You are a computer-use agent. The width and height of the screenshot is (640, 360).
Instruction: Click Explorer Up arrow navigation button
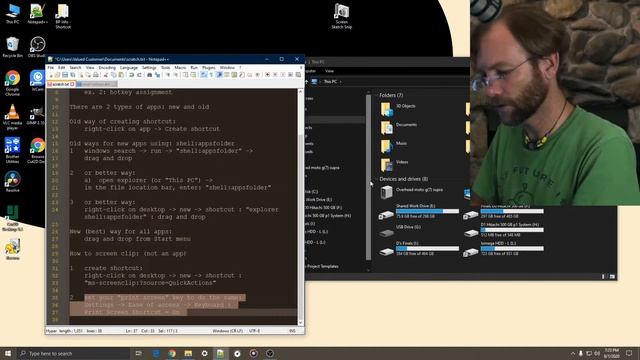click(x=307, y=82)
